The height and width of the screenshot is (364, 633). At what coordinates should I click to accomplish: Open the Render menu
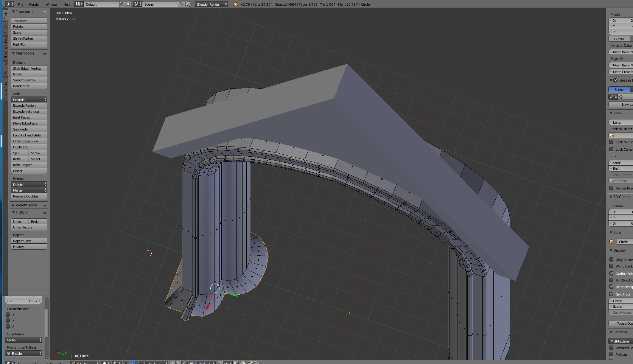(34, 4)
